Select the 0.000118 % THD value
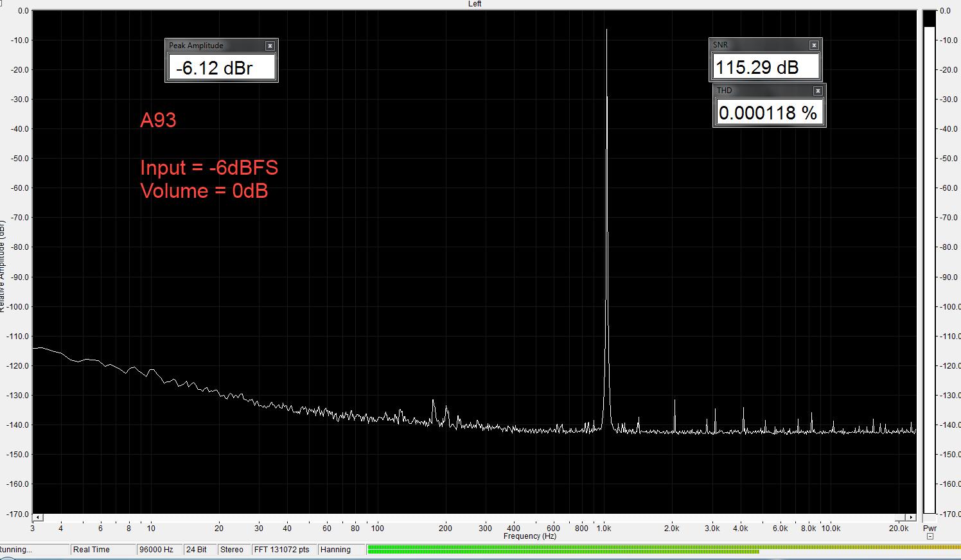This screenshot has width=961, height=560. [x=770, y=112]
